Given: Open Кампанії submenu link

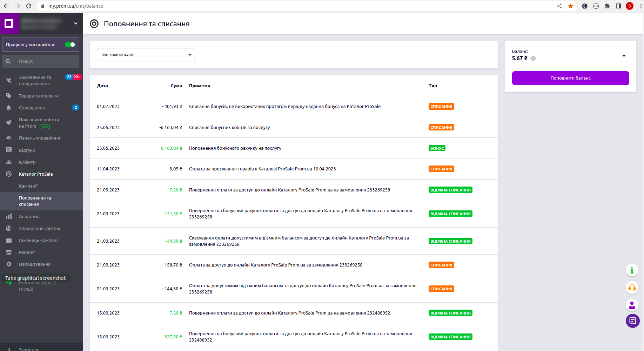Looking at the screenshot, I should point(28,186).
